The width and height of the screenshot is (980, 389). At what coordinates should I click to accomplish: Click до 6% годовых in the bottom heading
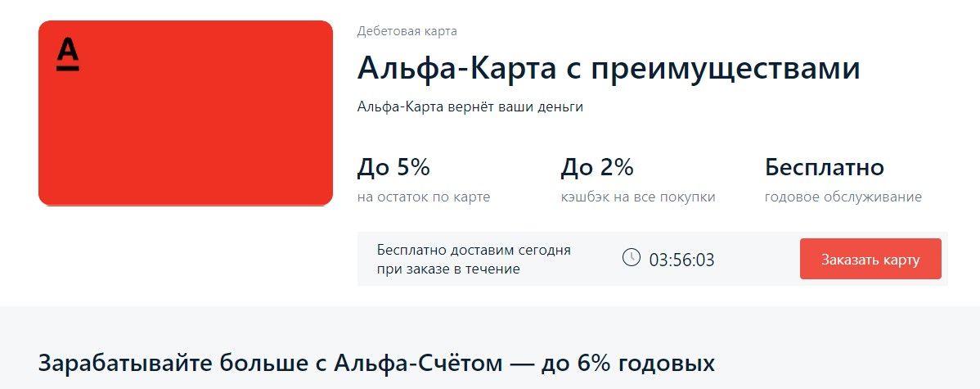pyautogui.click(x=627, y=363)
